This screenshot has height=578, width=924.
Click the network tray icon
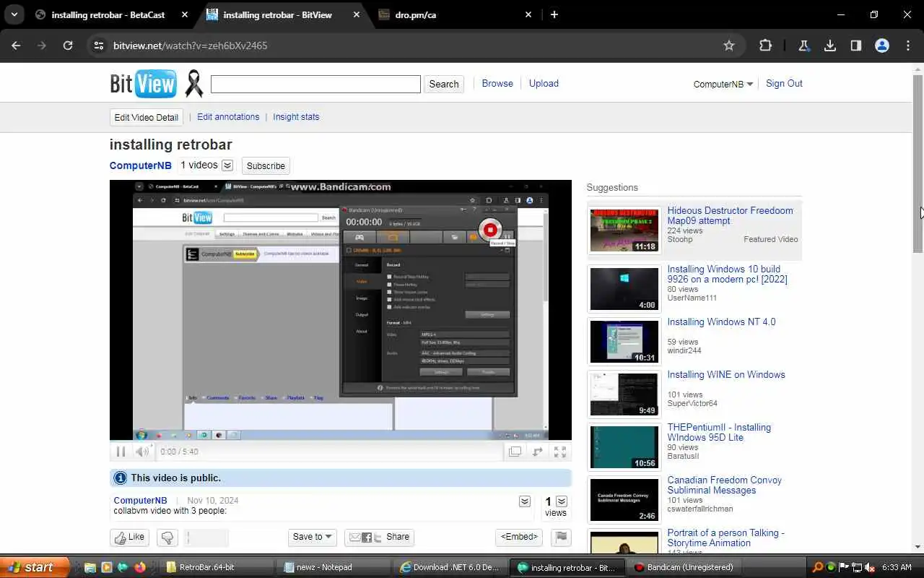(x=857, y=567)
